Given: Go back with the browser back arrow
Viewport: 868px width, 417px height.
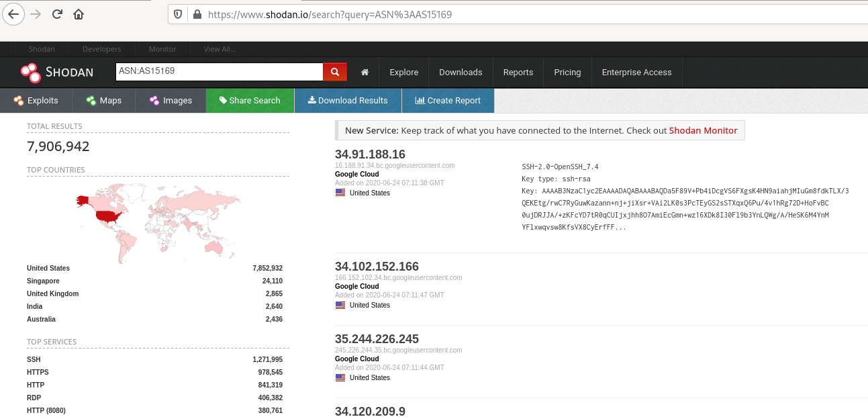Looking at the screenshot, I should click(14, 14).
